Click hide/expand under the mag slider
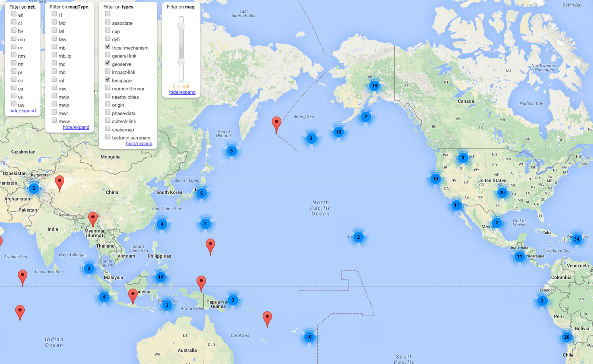 click(x=182, y=92)
